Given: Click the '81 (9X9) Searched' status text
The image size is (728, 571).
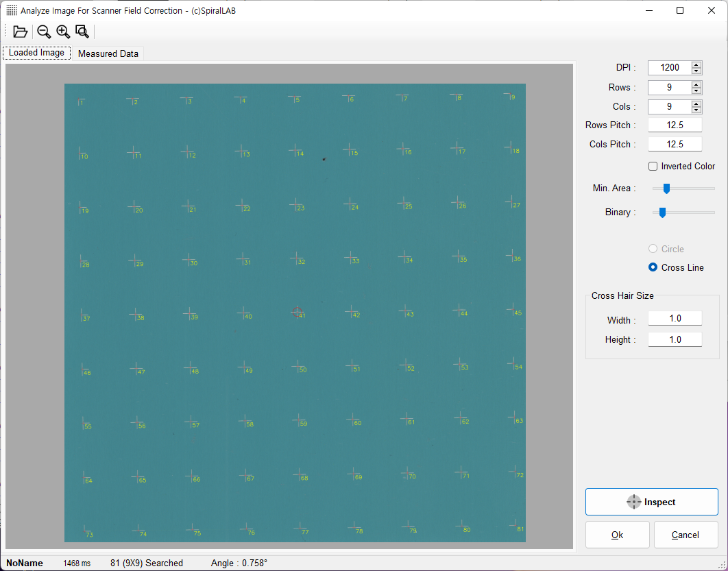Looking at the screenshot, I should click(x=147, y=563).
